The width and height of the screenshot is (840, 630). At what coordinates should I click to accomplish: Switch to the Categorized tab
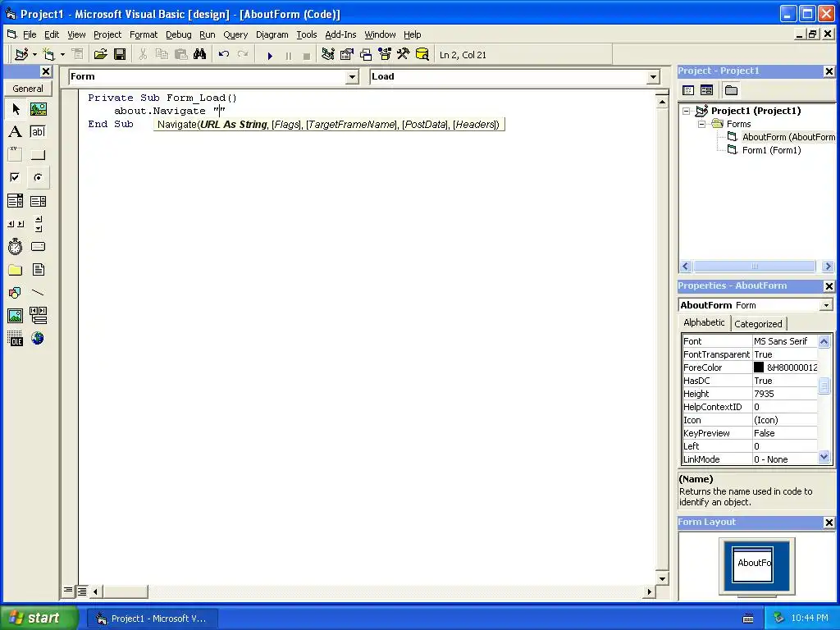click(x=757, y=323)
